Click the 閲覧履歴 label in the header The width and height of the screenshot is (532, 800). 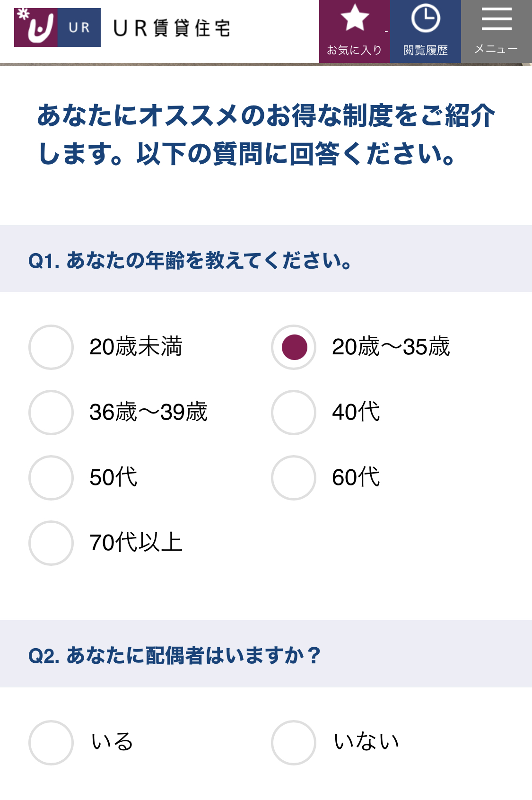[426, 50]
